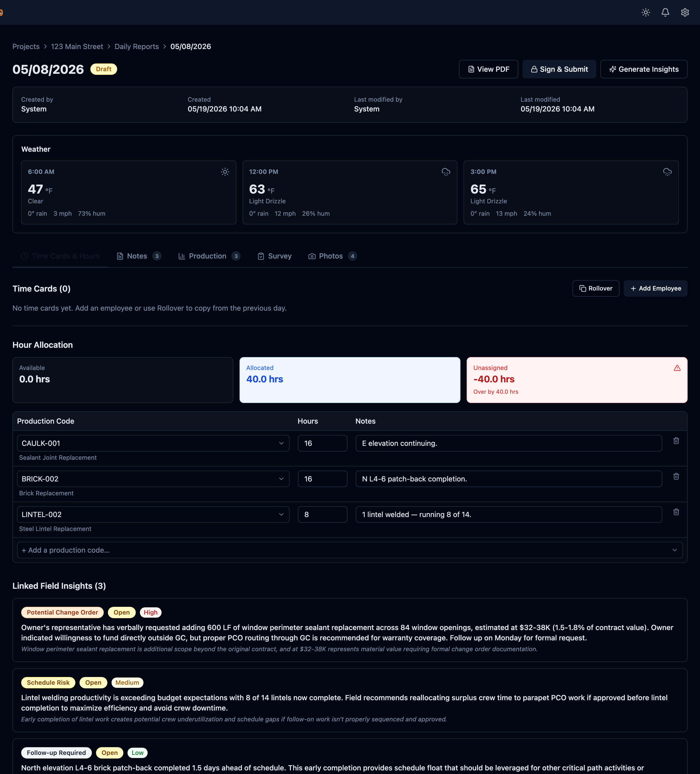Delete the CAULK-001 row trash icon
This screenshot has height=774, width=700.
(676, 441)
